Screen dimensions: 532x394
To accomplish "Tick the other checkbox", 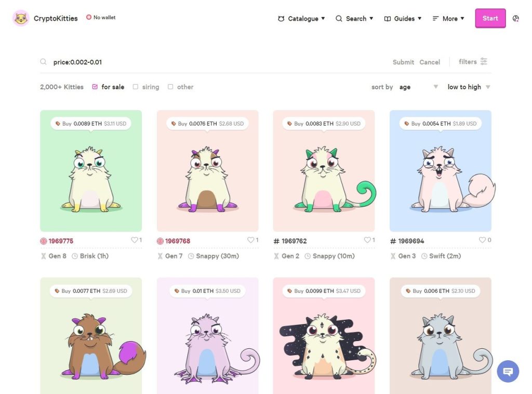I will (170, 87).
